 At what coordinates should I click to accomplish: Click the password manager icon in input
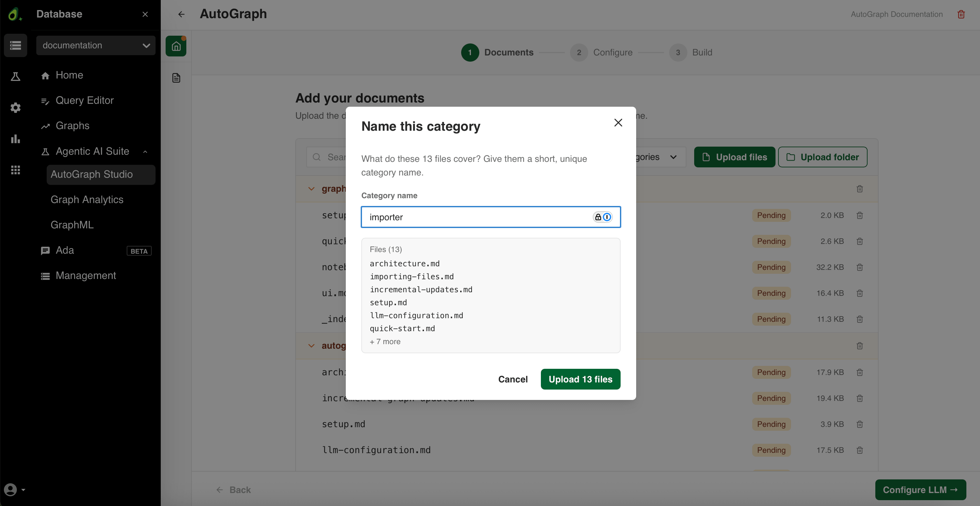[x=602, y=217]
